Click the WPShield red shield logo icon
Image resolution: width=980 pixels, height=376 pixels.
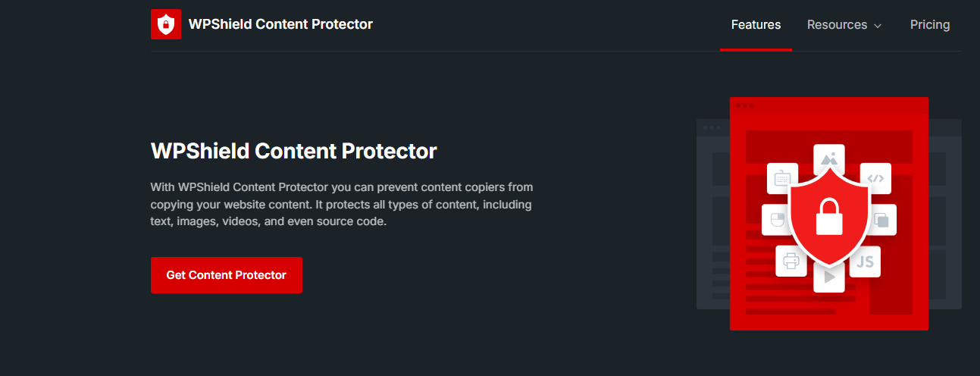166,24
